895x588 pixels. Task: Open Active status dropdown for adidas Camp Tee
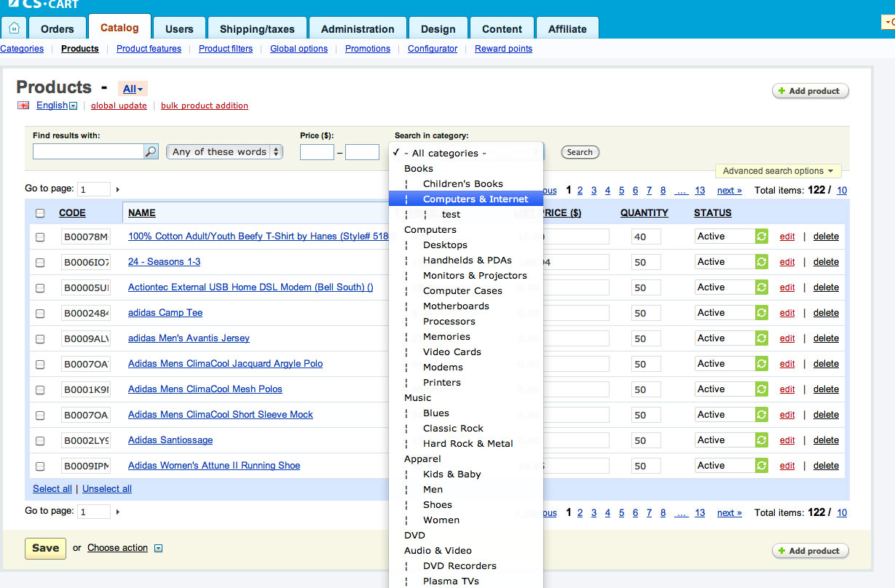[725, 313]
